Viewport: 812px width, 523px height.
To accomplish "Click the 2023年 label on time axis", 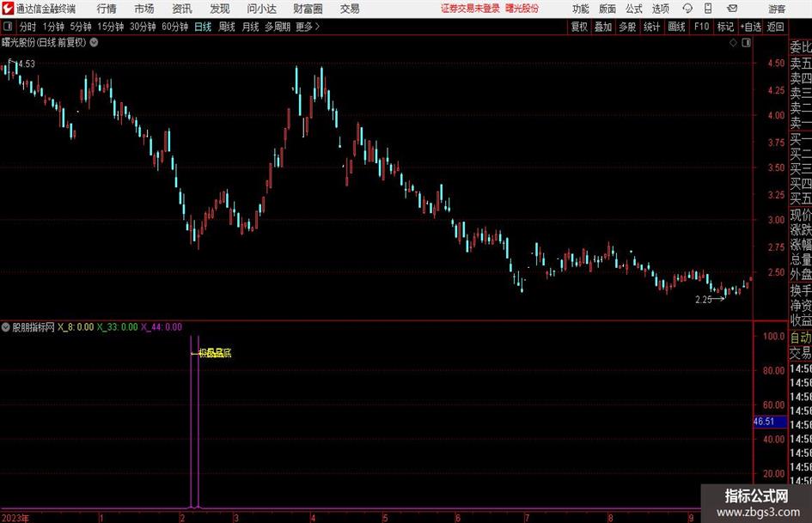I will [15, 518].
